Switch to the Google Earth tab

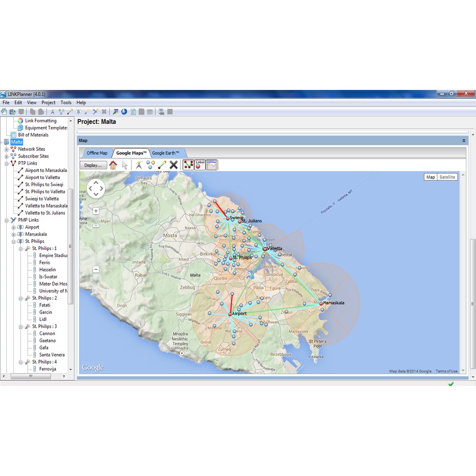click(x=166, y=153)
